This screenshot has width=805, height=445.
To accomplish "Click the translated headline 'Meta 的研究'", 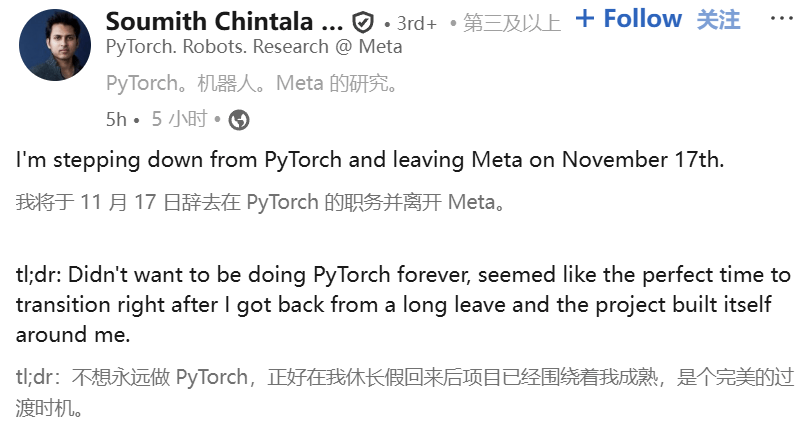I will [x=351, y=84].
